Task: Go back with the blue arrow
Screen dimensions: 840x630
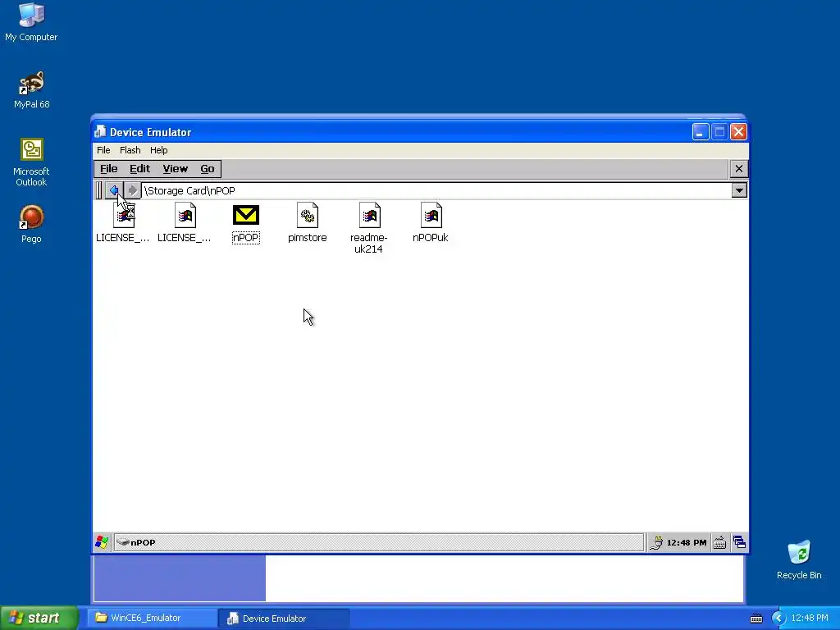Action: tap(113, 190)
